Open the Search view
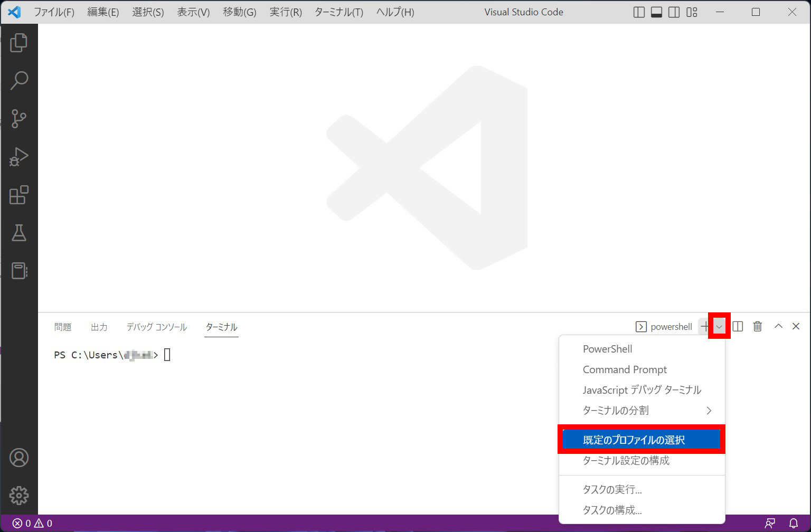811x532 pixels. coord(20,80)
